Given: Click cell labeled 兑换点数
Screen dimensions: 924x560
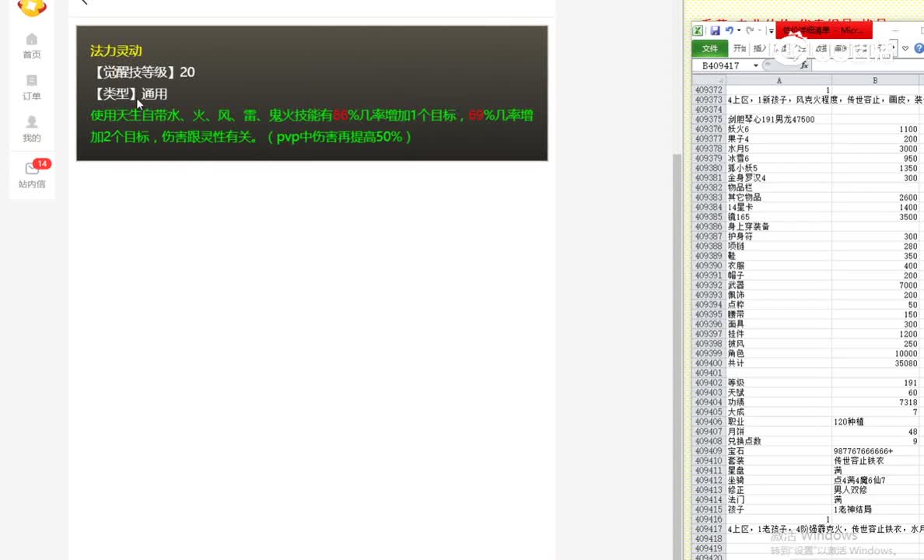Looking at the screenshot, I should coord(779,441).
